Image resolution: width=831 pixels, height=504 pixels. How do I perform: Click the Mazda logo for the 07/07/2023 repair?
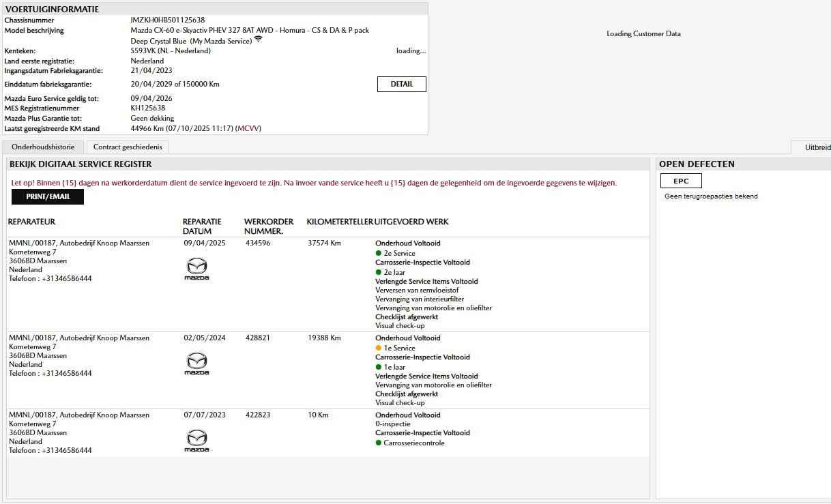click(x=196, y=441)
